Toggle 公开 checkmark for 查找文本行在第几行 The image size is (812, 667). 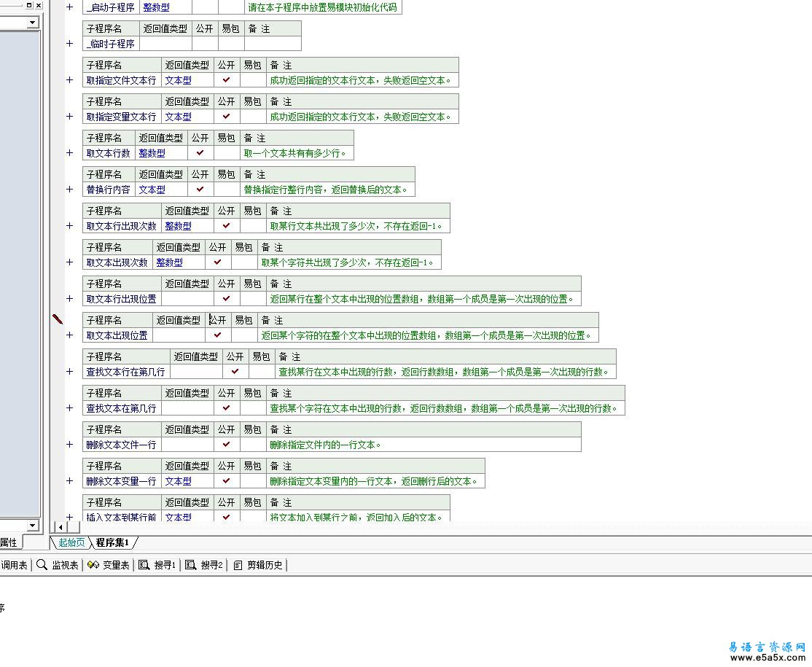pyautogui.click(x=235, y=371)
